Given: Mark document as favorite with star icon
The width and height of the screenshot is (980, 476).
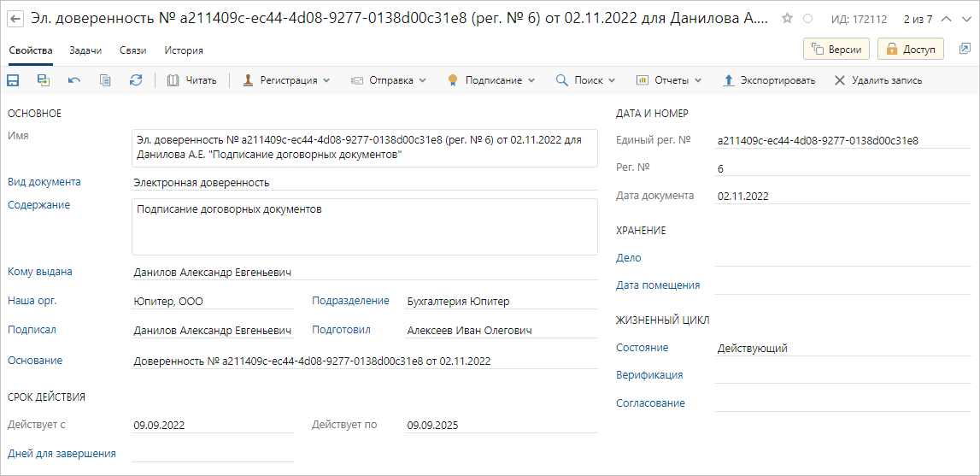Looking at the screenshot, I should (788, 18).
